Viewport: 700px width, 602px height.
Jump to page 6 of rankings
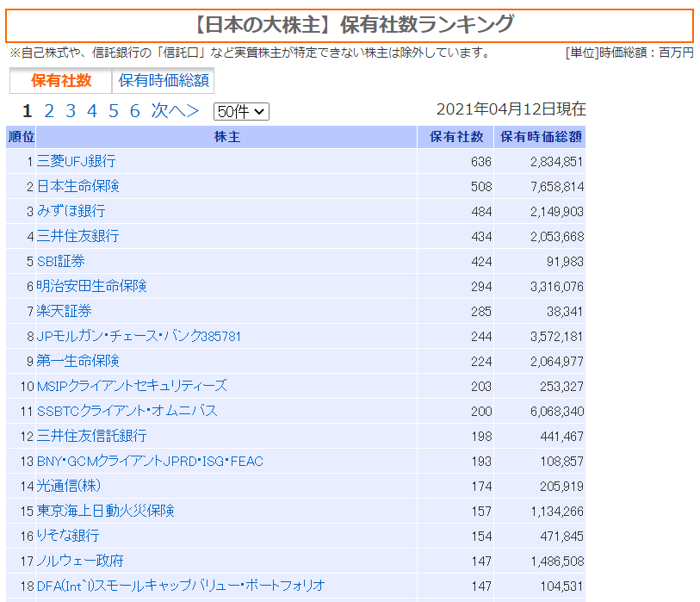point(135,111)
